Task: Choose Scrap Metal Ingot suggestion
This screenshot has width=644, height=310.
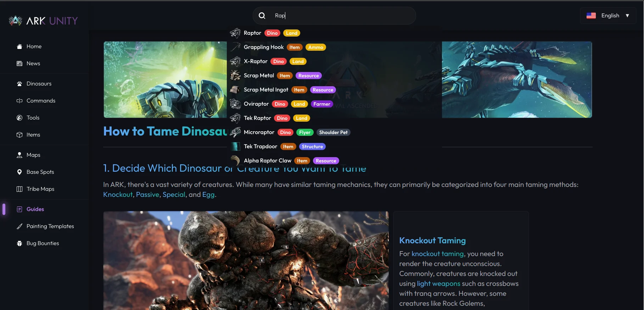Action: (x=266, y=90)
